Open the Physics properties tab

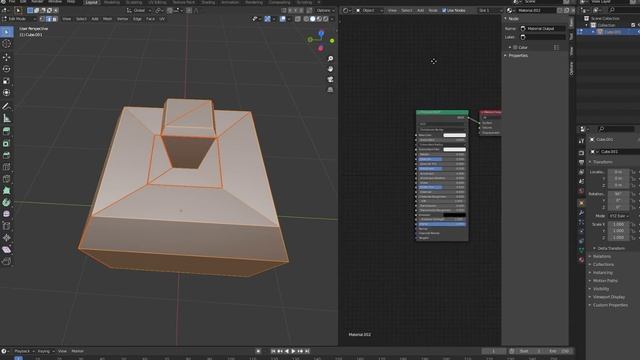582,231
